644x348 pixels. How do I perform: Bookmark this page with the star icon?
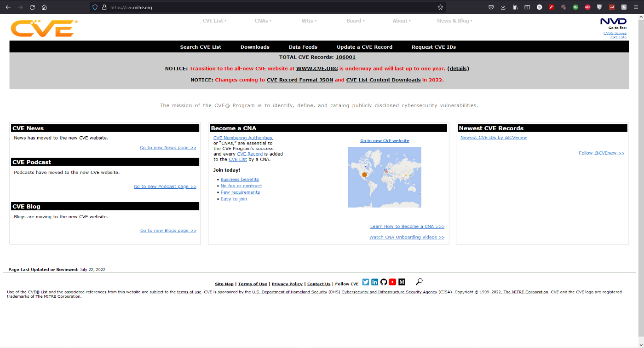(440, 7)
